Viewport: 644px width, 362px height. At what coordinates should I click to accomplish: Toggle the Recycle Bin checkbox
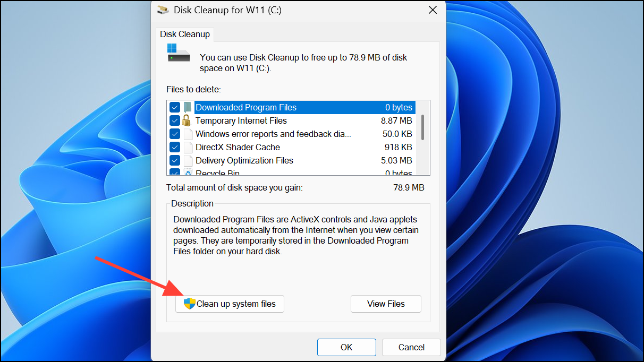(x=175, y=172)
